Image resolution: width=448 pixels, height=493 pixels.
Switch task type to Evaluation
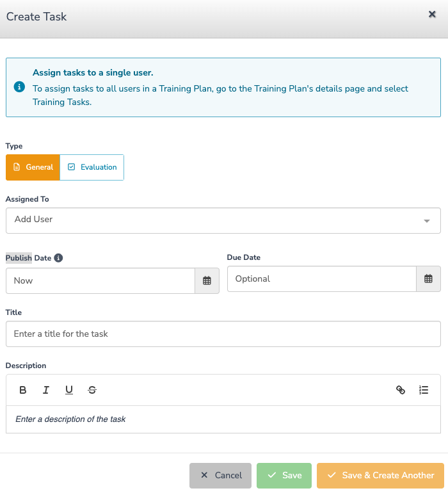[92, 167]
